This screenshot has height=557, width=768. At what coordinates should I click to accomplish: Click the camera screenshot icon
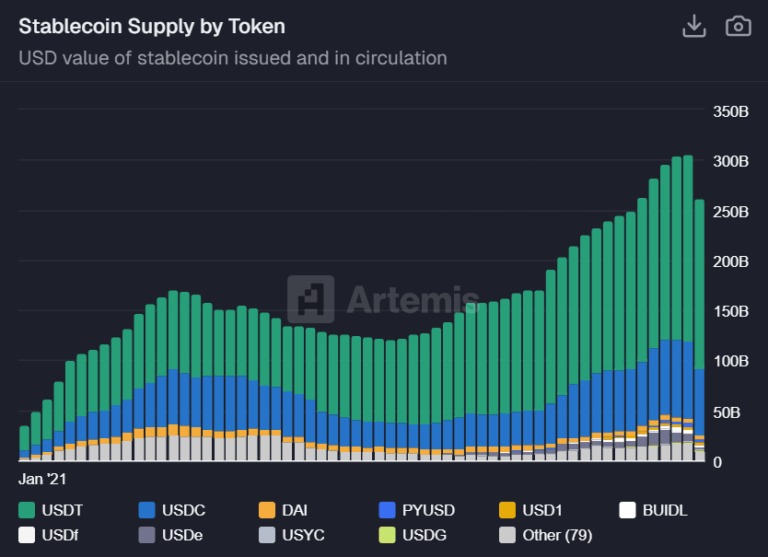738,26
